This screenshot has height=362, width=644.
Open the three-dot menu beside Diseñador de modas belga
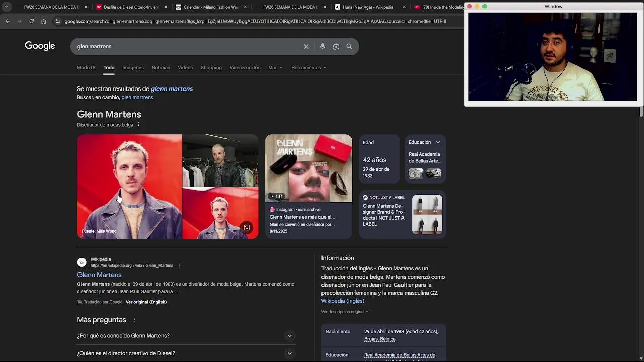(x=138, y=125)
